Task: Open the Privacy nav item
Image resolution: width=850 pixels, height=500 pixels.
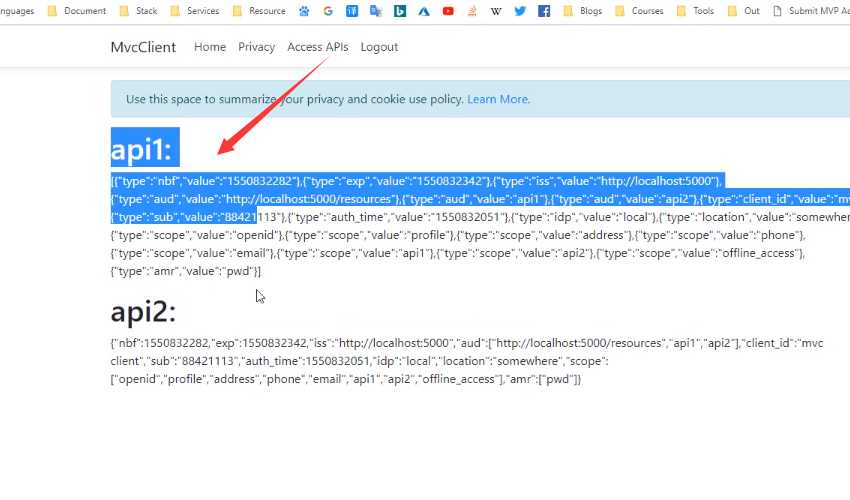Action: click(x=256, y=47)
